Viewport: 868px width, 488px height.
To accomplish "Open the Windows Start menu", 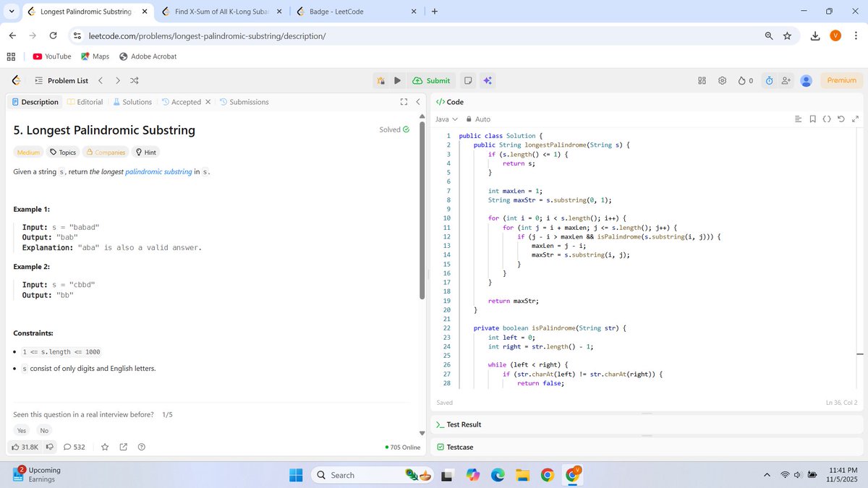I will click(x=297, y=474).
